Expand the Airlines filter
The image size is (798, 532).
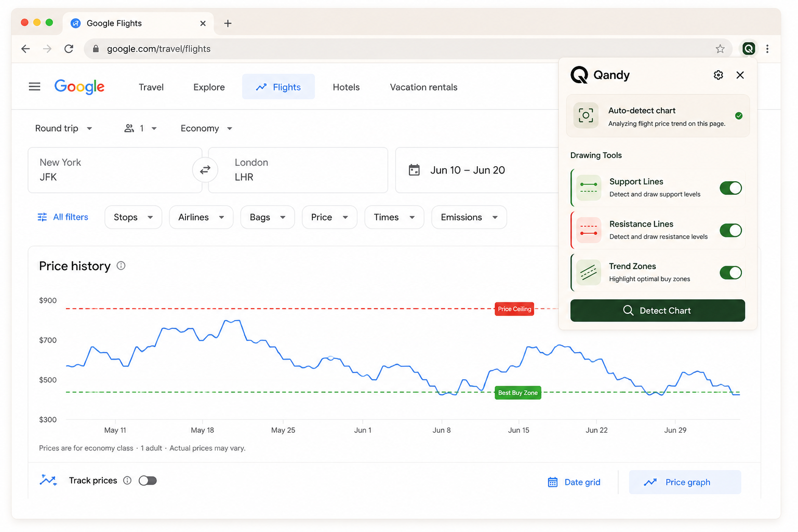point(201,217)
